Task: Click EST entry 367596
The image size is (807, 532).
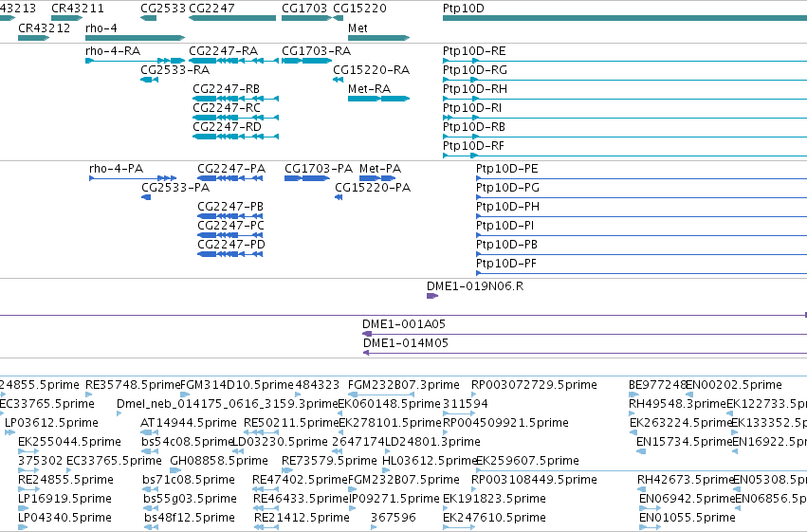Action: pyautogui.click(x=394, y=518)
